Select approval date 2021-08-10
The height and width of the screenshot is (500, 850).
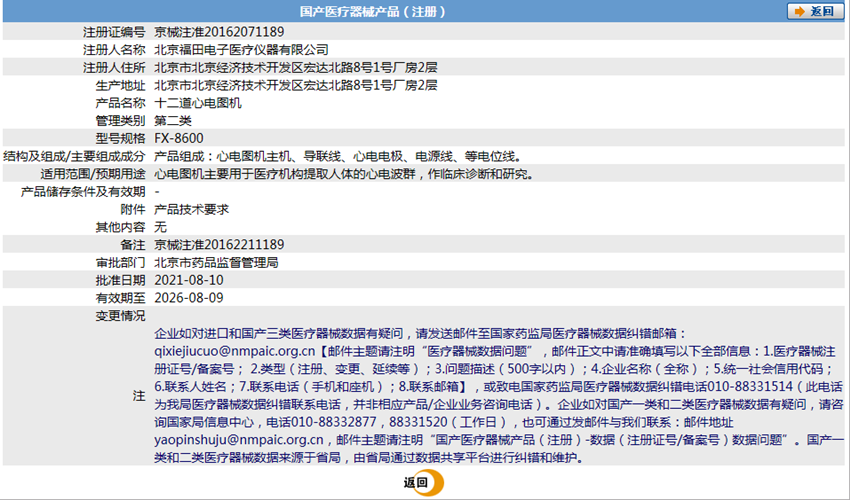189,280
